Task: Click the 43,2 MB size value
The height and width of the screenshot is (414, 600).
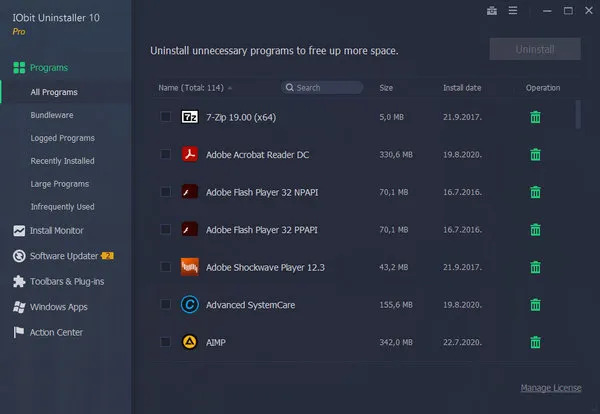Action: click(x=394, y=267)
